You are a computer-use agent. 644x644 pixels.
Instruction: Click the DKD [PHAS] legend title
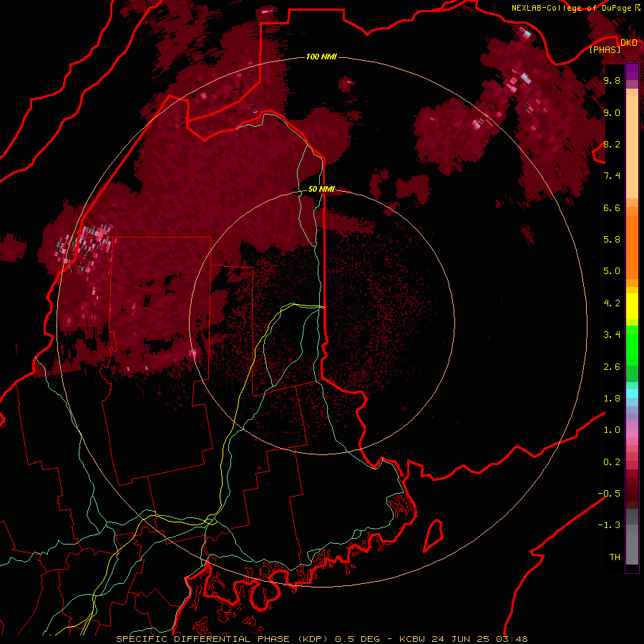[613, 46]
